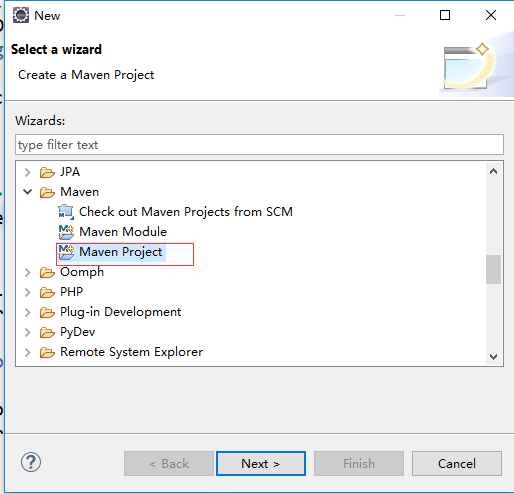514x494 pixels.
Task: Expand the PyDev category
Action: point(28,332)
